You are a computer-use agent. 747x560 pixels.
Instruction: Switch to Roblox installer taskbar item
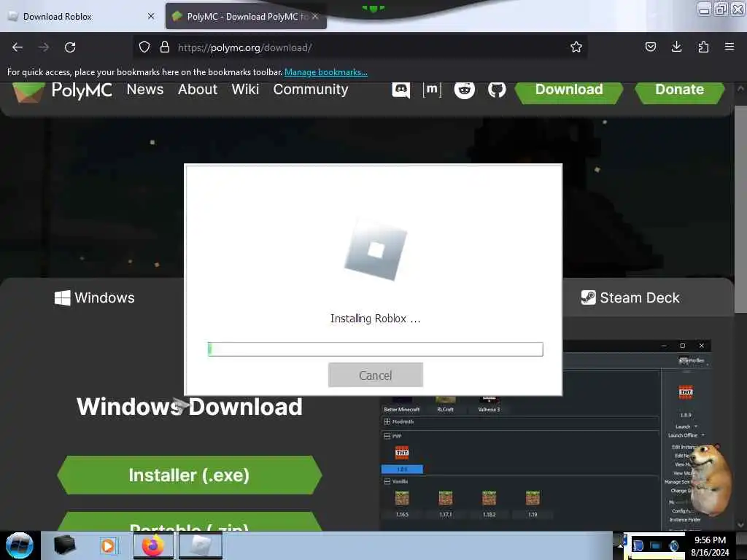(201, 545)
